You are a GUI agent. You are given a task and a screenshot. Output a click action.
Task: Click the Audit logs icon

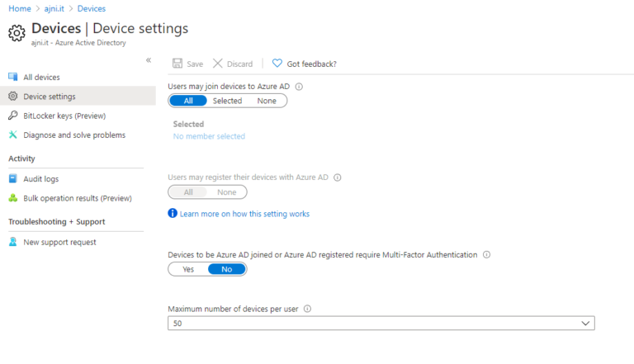point(13,178)
